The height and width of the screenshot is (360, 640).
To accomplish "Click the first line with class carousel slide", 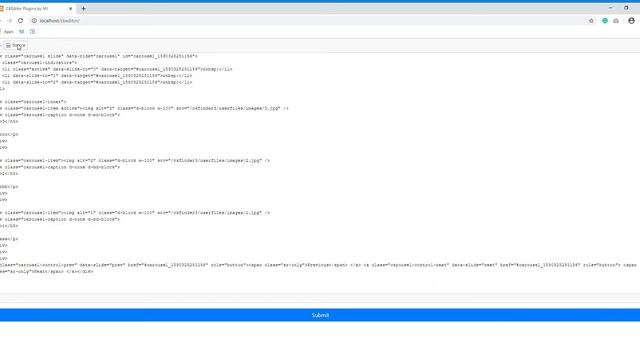I will (99, 56).
